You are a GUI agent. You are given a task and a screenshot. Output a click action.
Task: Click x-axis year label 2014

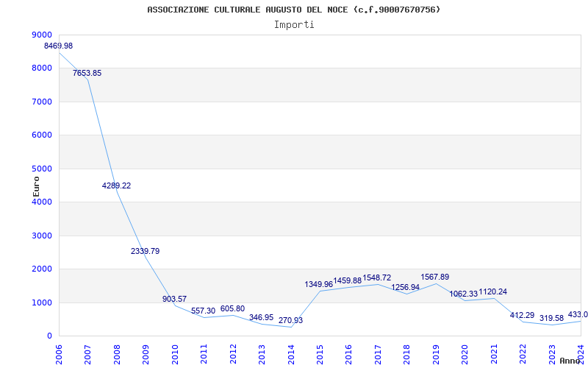coord(291,353)
